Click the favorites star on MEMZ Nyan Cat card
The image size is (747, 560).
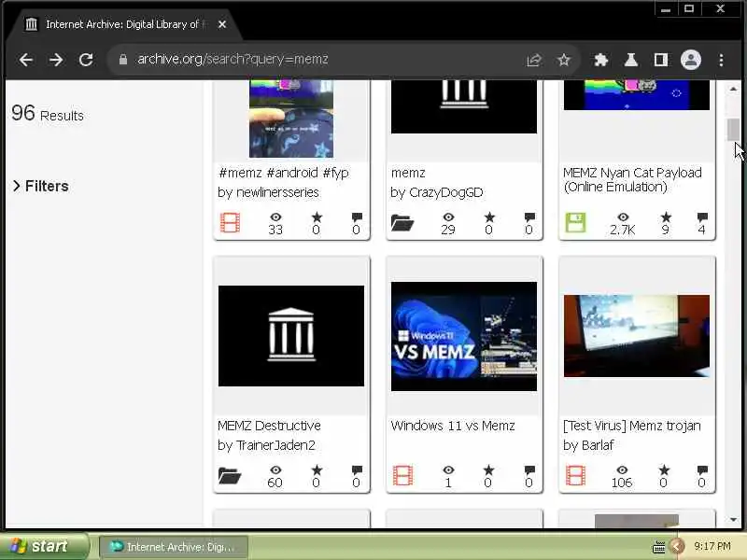[666, 217]
